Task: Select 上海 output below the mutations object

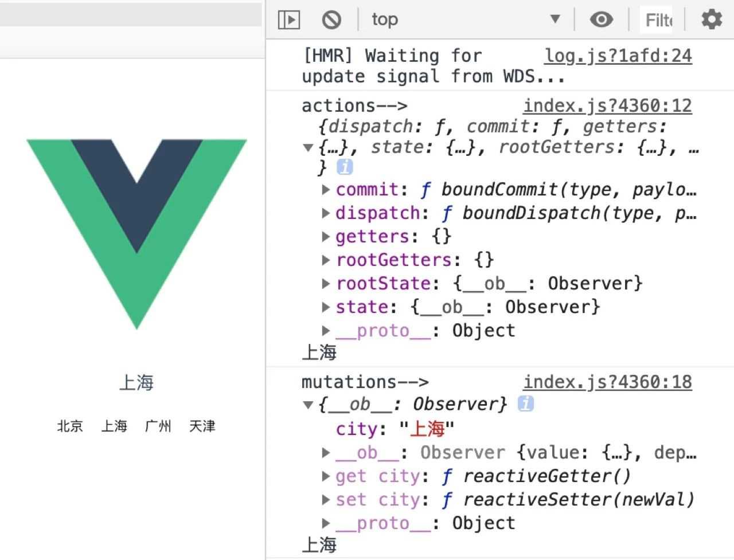Action: click(x=319, y=545)
